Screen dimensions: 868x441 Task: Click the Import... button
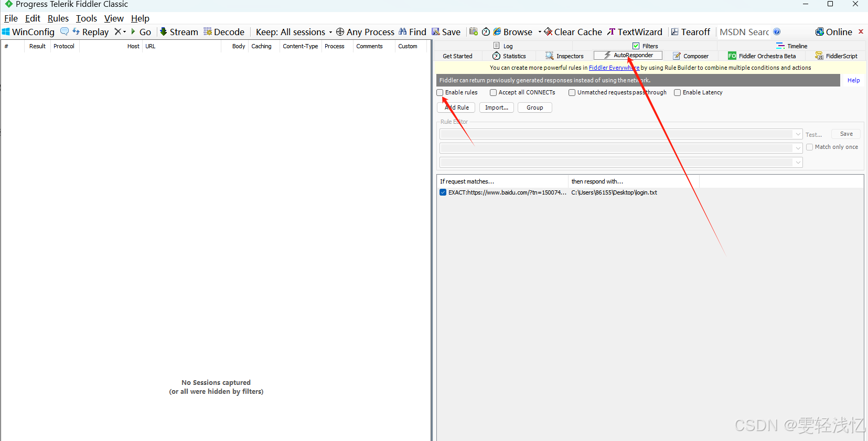coord(497,107)
